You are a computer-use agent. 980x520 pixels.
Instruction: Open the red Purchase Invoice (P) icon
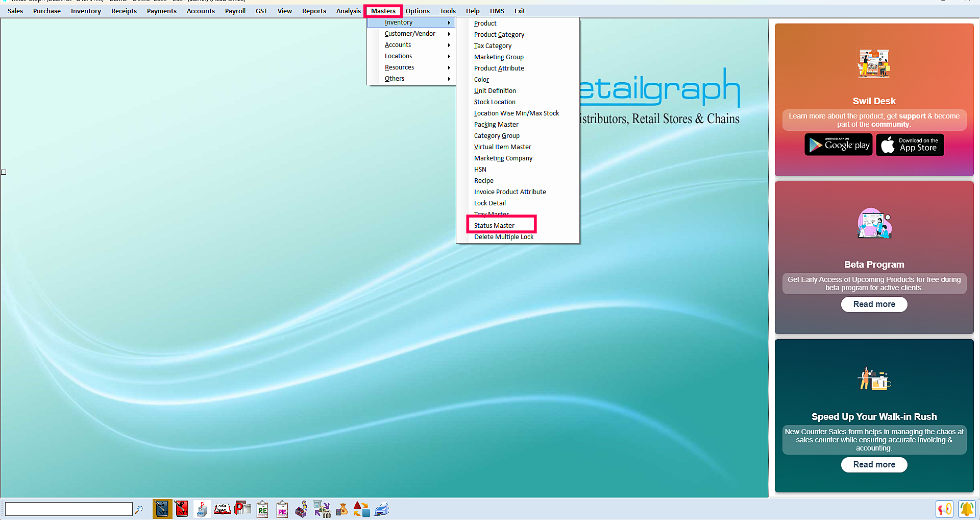pos(182,509)
